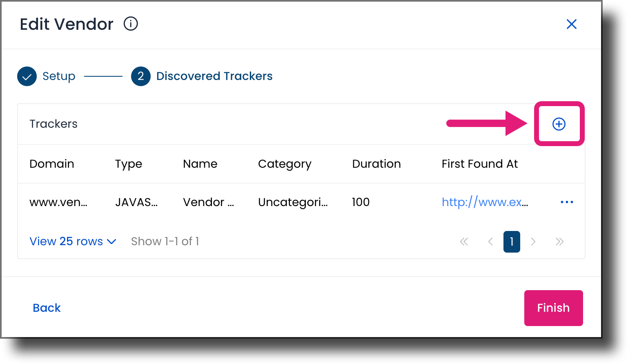Open the ellipsis actions menu for the tracker row
The image size is (628, 364).
click(566, 202)
